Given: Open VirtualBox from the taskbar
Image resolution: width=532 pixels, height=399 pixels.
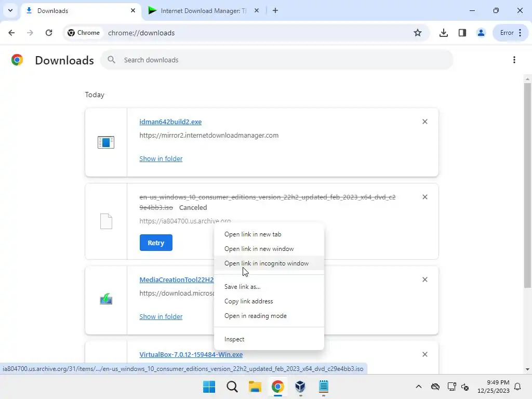Looking at the screenshot, I should 300,387.
